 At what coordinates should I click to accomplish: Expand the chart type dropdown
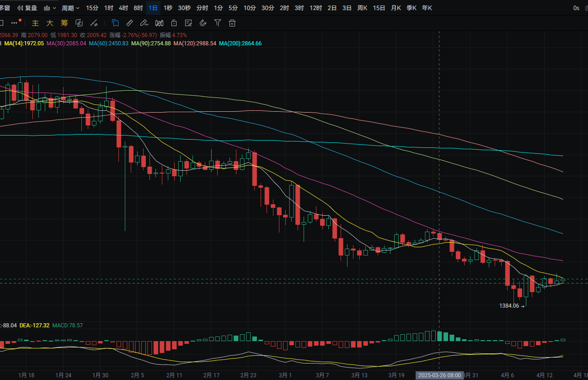50,8
